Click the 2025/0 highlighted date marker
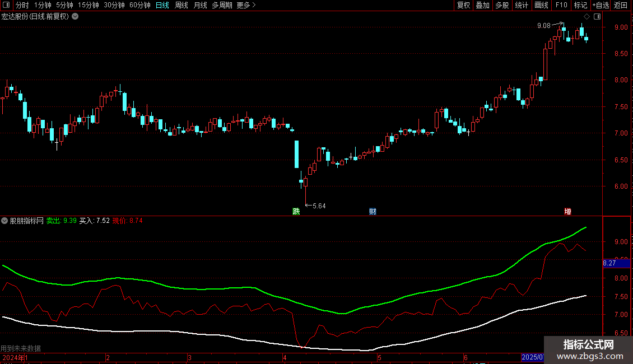633x364 pixels. tap(533, 357)
